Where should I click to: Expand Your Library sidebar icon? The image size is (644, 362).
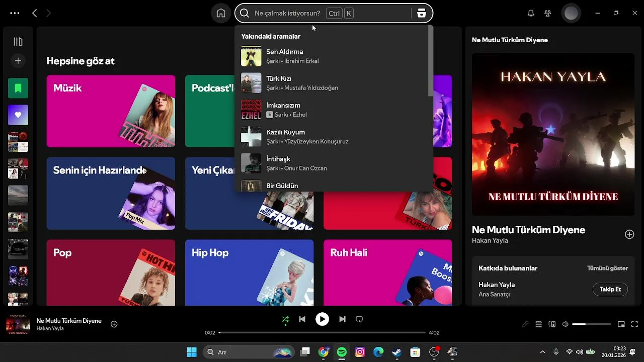coord(18,42)
